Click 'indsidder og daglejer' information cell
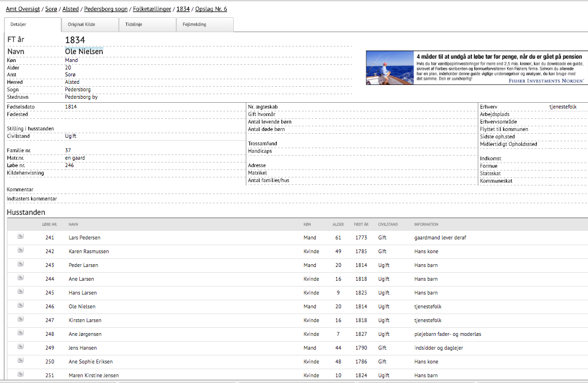Screen dimensions: 588x383 [439, 348]
